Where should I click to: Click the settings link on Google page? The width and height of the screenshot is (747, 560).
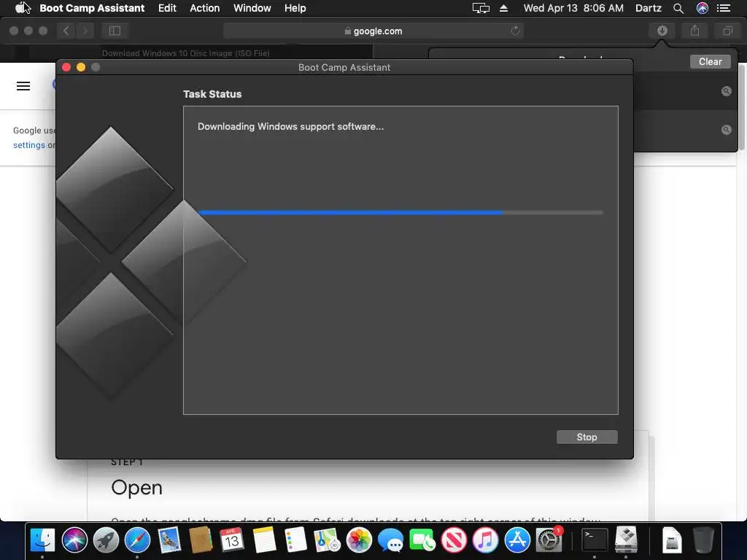(x=29, y=145)
